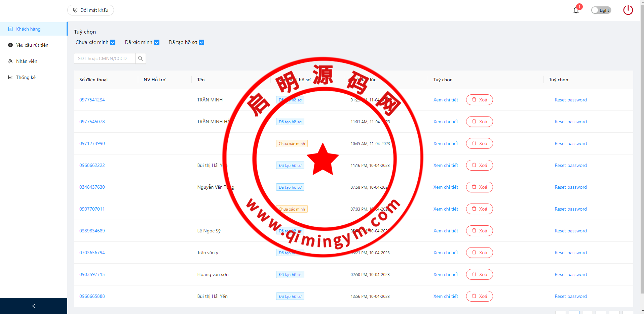
Task: Click the shield icon in Đổi mật khẩu
Action: tap(75, 10)
